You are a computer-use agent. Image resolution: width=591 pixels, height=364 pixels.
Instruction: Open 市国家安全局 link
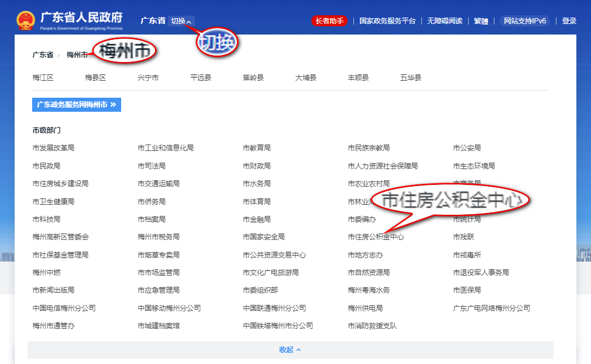264,237
